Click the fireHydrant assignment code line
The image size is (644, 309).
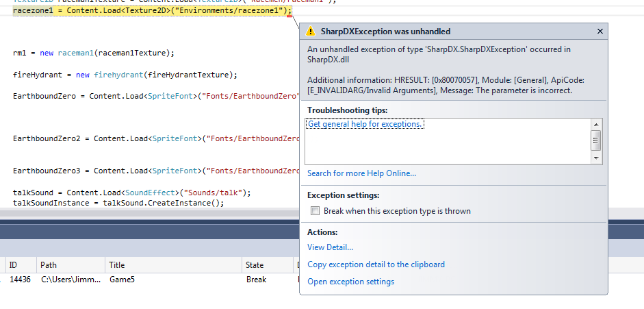point(125,75)
